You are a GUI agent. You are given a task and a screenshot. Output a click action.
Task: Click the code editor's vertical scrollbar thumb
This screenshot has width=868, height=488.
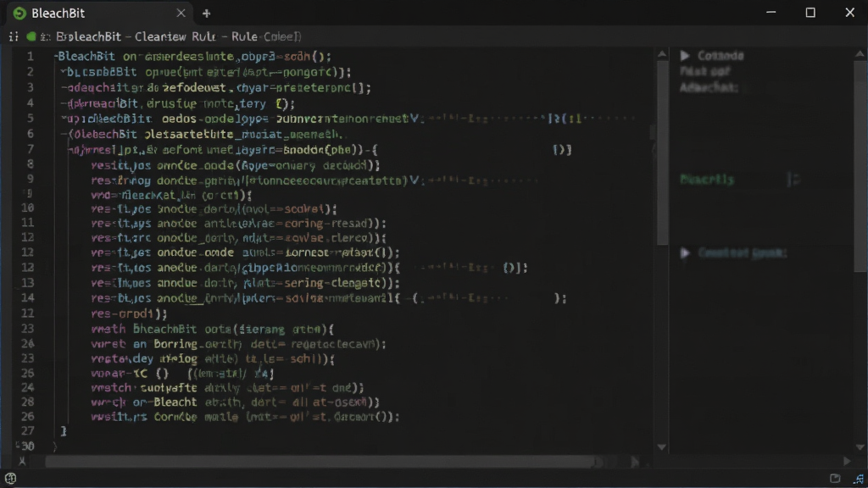tap(662, 152)
